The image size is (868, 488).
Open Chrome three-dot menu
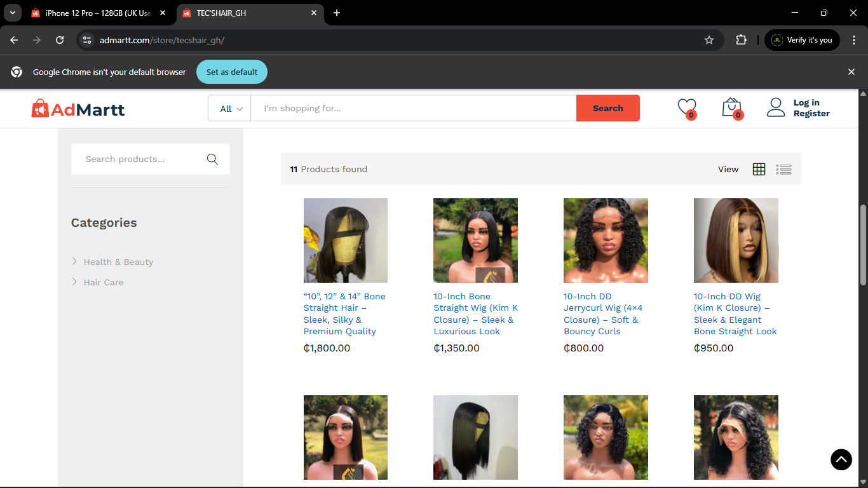854,40
